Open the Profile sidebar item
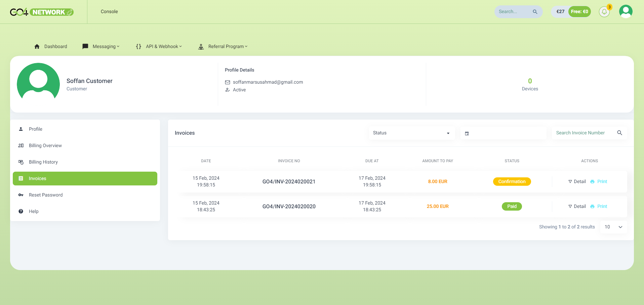This screenshot has height=305, width=644. [85, 129]
